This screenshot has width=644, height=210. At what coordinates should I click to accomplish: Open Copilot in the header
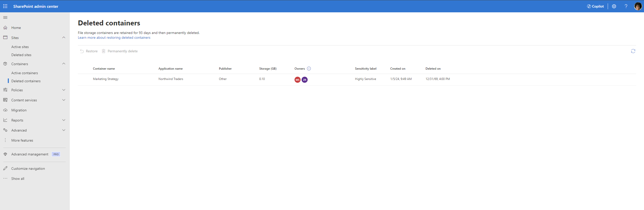click(595, 6)
